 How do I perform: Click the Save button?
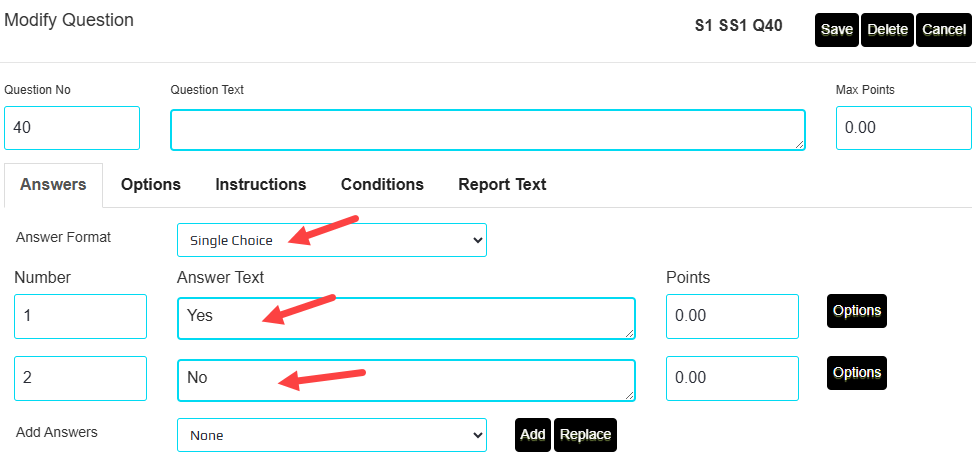[x=837, y=30]
